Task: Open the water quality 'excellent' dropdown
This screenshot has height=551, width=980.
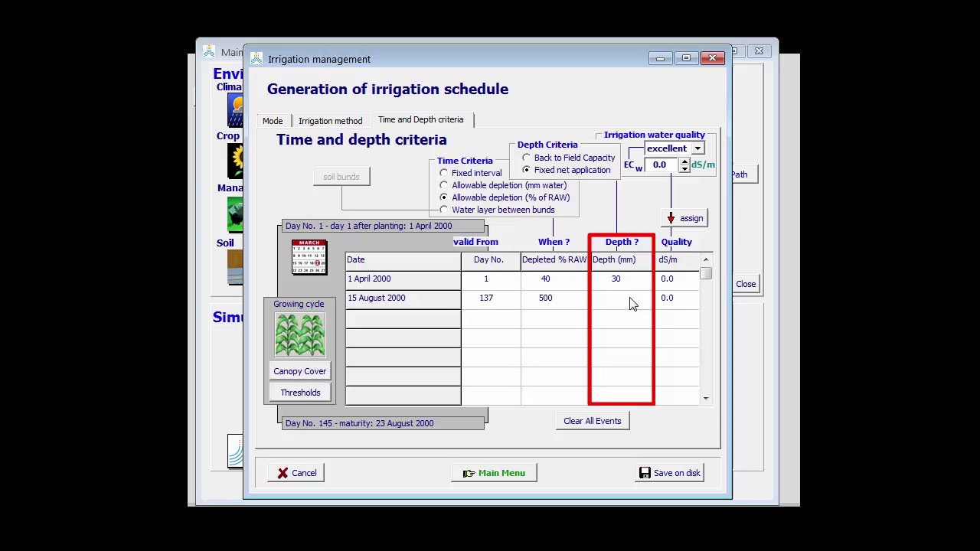Action: pyautogui.click(x=697, y=148)
